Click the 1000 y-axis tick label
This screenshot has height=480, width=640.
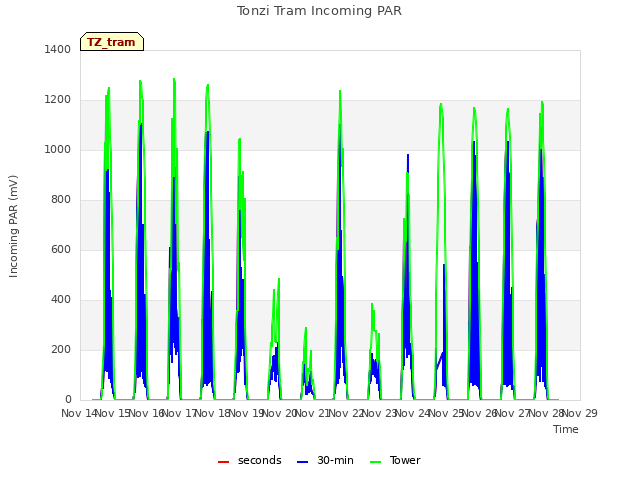point(58,149)
